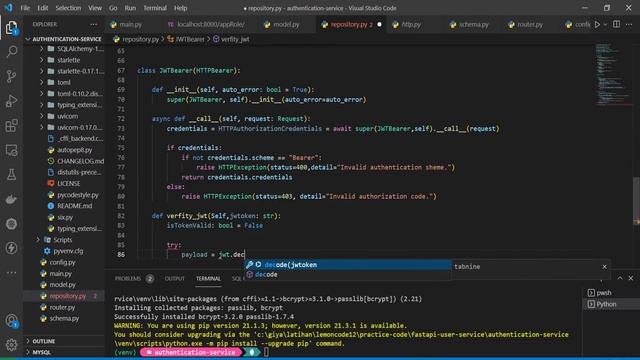Open the Search view icon
Viewport: 640px width, 360px height.
tap(11, 51)
